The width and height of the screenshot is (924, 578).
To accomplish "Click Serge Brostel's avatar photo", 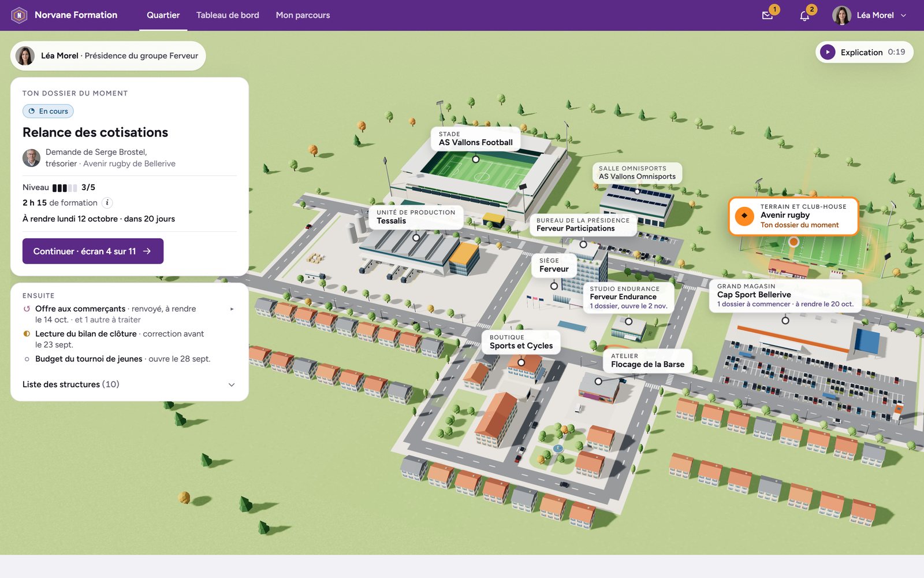I will click(x=31, y=158).
